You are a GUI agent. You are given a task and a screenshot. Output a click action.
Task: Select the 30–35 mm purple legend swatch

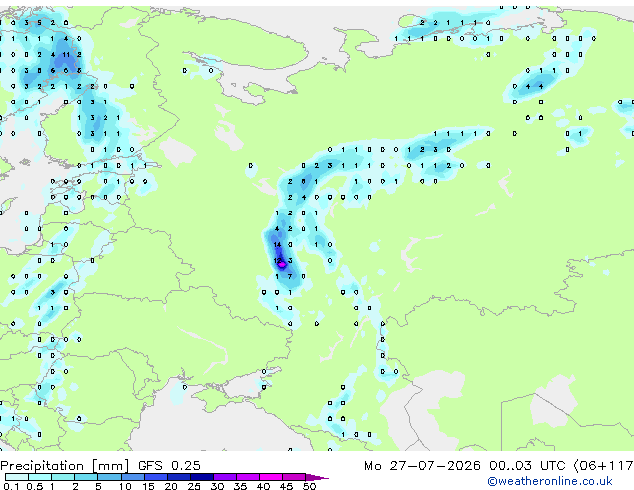click(225, 477)
